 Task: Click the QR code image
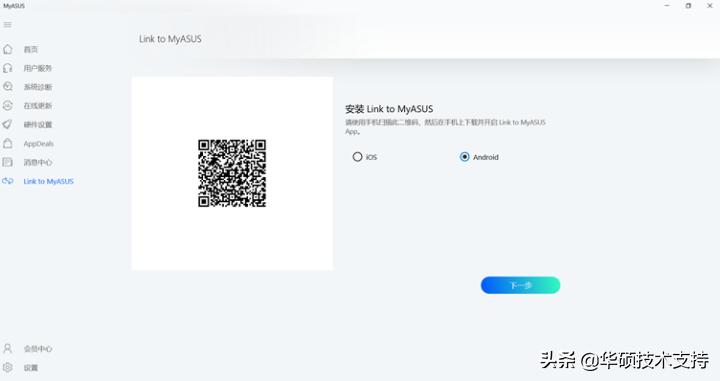click(232, 173)
